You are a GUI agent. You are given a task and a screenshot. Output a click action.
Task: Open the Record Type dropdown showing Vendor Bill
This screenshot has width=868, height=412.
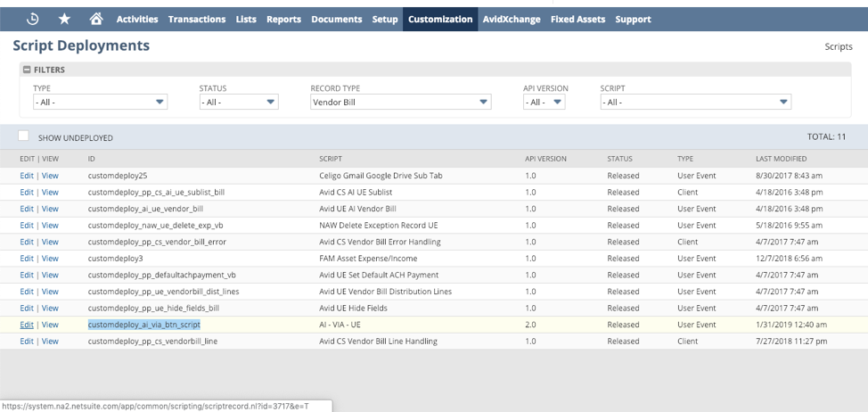click(x=401, y=102)
